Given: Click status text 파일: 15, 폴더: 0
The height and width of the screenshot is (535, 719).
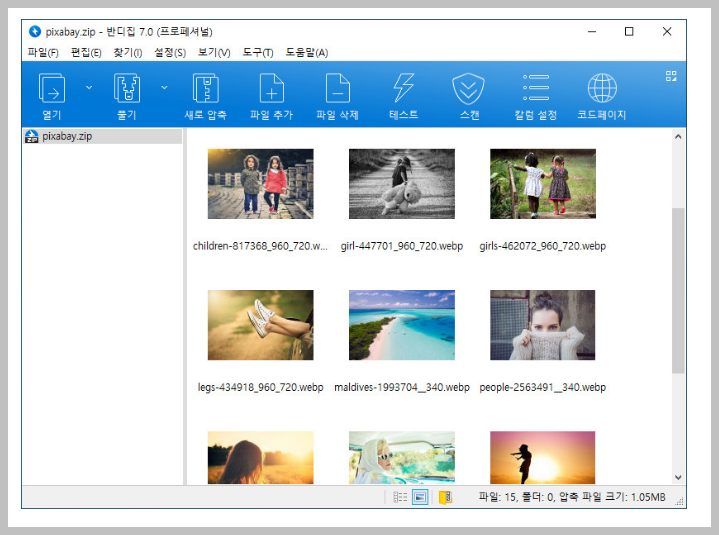Looking at the screenshot, I should click(x=517, y=497).
